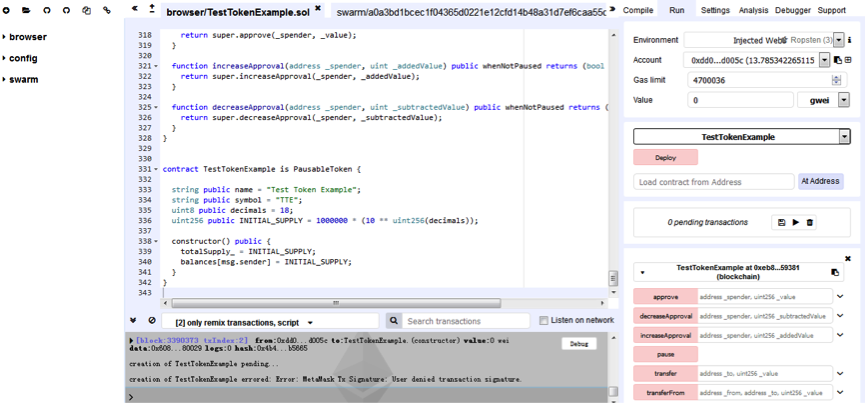866x403 pixels.
Task: Click the Debug button in terminal
Action: click(x=579, y=344)
